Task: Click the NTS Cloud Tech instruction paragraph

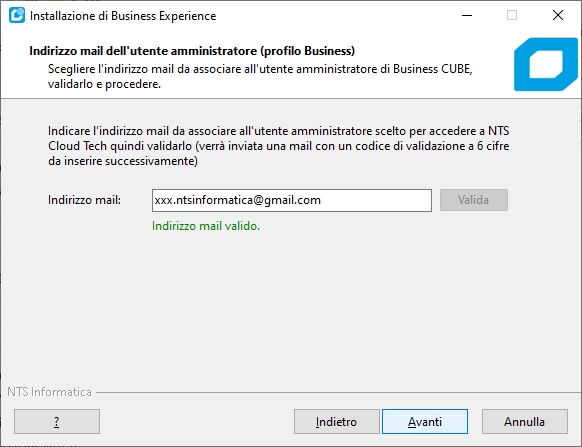Action: pyautogui.click(x=278, y=146)
